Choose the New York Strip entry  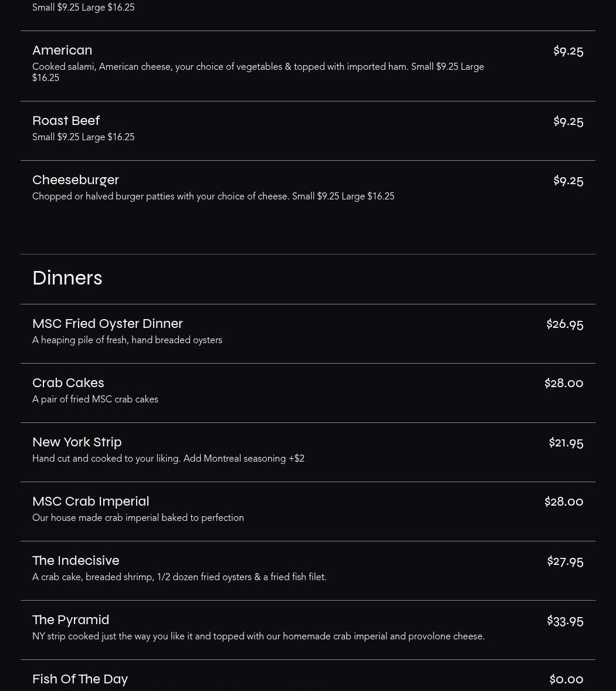pyautogui.click(x=307, y=452)
